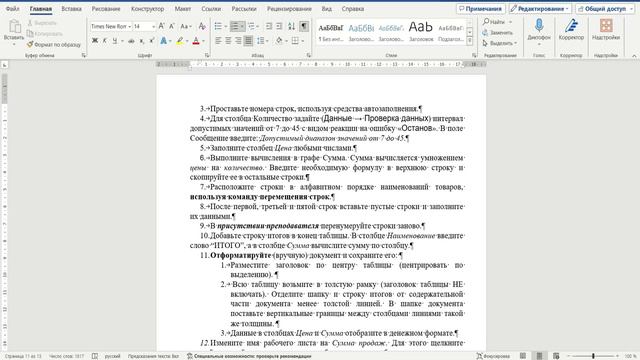Switch to the Ссылки (References) tab

(x=211, y=9)
